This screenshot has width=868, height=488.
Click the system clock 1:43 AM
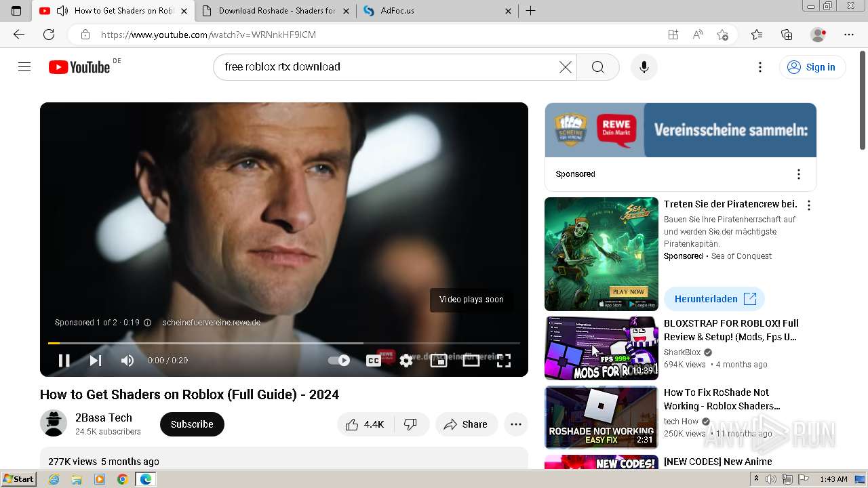tap(833, 479)
